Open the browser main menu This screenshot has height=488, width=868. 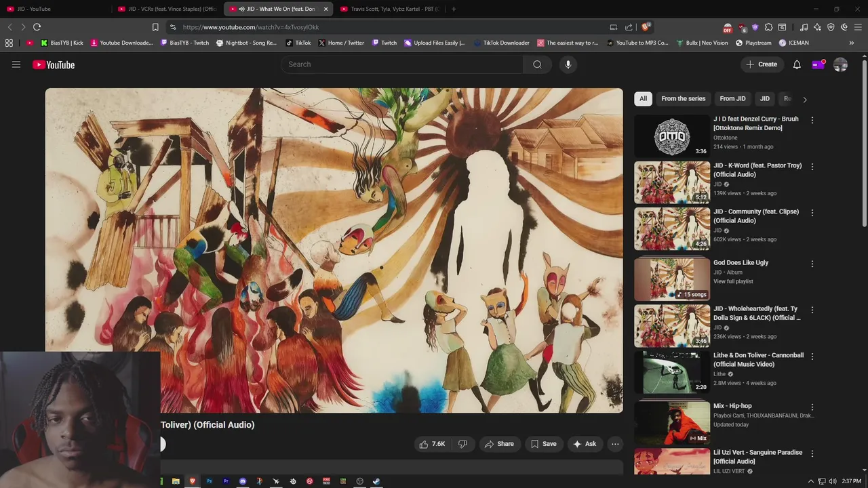click(x=858, y=27)
